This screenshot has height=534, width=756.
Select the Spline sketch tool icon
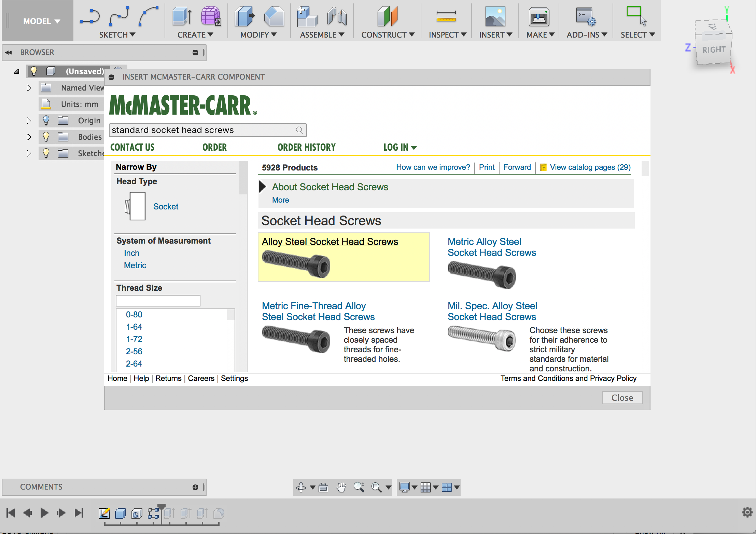coord(119,16)
